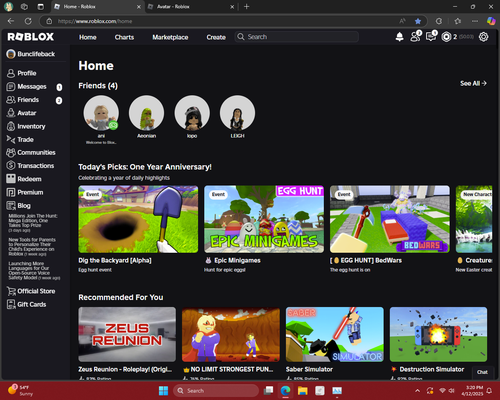
Task: Click the Windows taskbar Search box
Action: pos(216,390)
